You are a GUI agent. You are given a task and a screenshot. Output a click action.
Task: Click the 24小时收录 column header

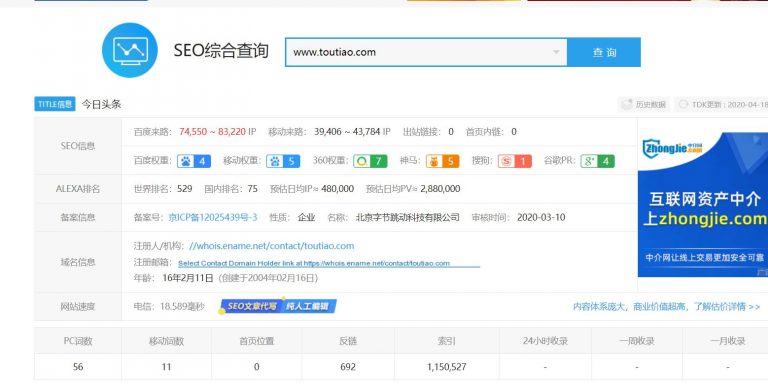(545, 341)
